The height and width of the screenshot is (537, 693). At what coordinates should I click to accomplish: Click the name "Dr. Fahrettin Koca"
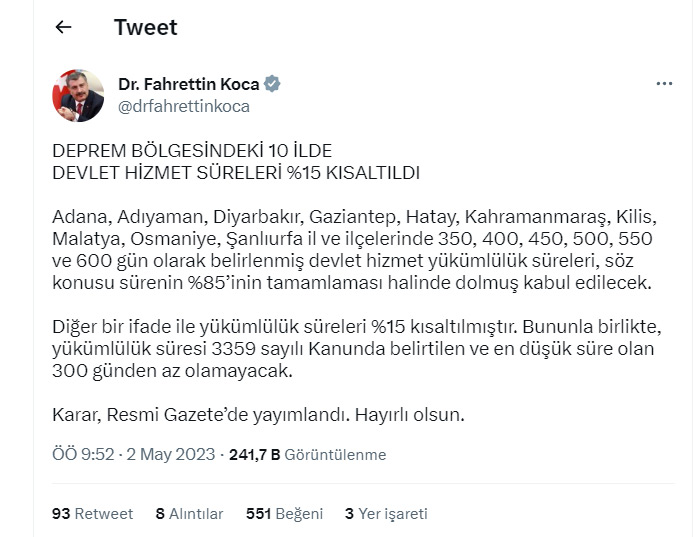tap(189, 84)
